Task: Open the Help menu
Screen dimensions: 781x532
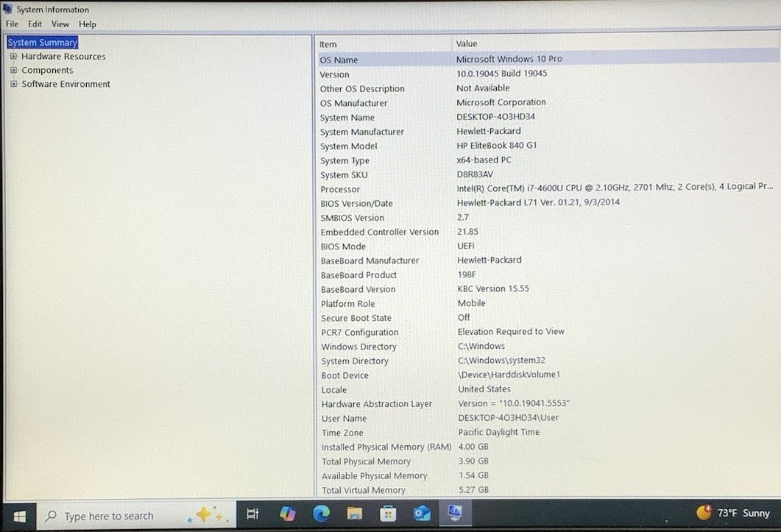Action: click(88, 24)
